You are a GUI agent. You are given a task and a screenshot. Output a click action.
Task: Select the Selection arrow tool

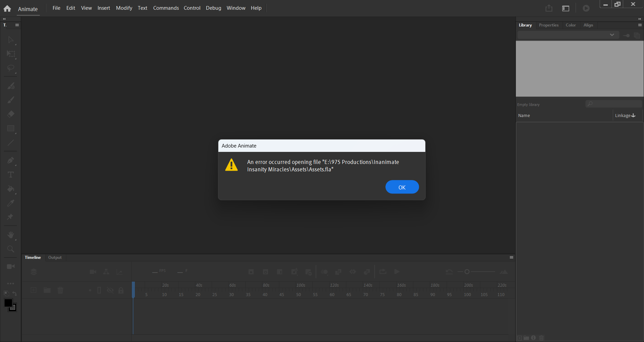pos(11,40)
